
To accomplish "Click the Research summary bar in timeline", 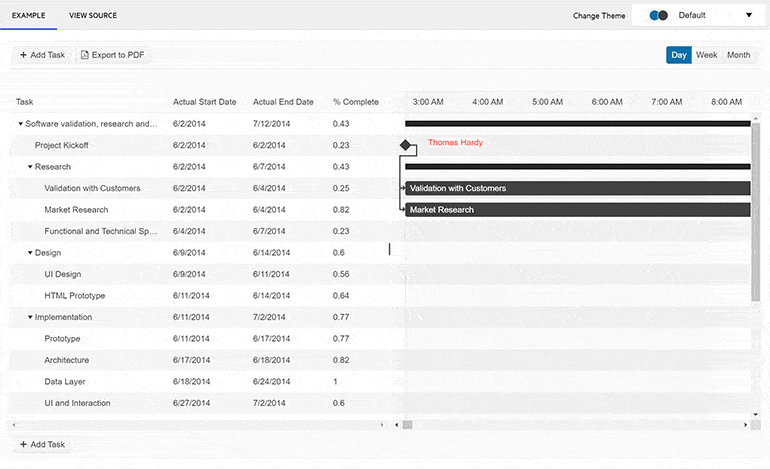I will [x=578, y=167].
